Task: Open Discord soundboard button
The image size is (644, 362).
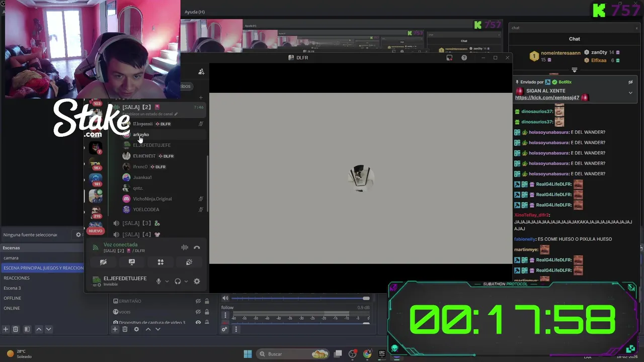Action: (x=189, y=262)
